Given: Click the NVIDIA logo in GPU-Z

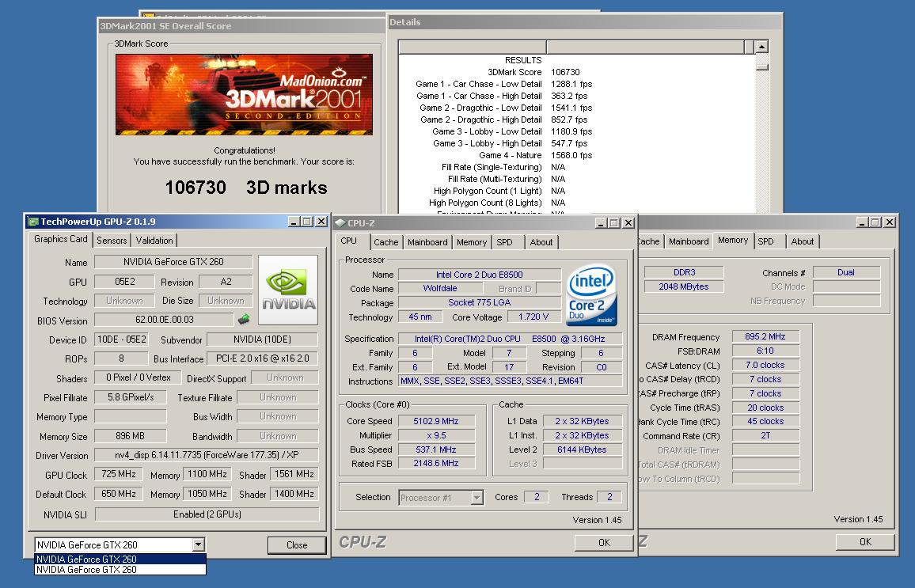Looking at the screenshot, I should coord(288,290).
